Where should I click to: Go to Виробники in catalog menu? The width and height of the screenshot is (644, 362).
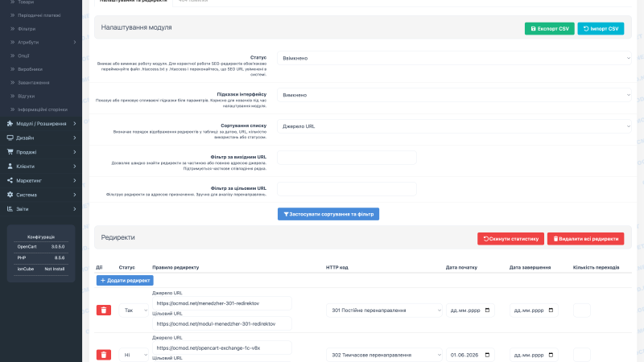tap(30, 69)
